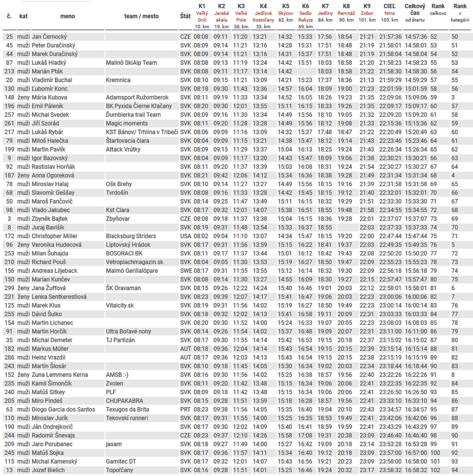This screenshot has height=476, width=473.
Task: Click the Malmö Gerillalöpare team cell
Action: coord(132,271)
